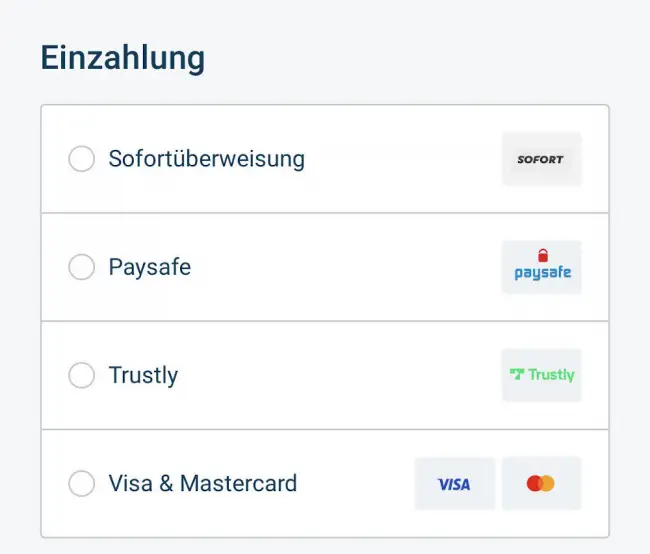Tap the paysafe logo icon
Image resolution: width=650 pixels, height=554 pixels.
click(541, 267)
